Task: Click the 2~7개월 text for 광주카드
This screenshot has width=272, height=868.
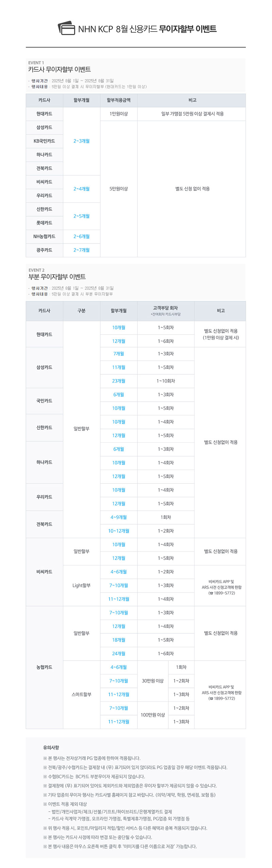Action: click(x=82, y=250)
